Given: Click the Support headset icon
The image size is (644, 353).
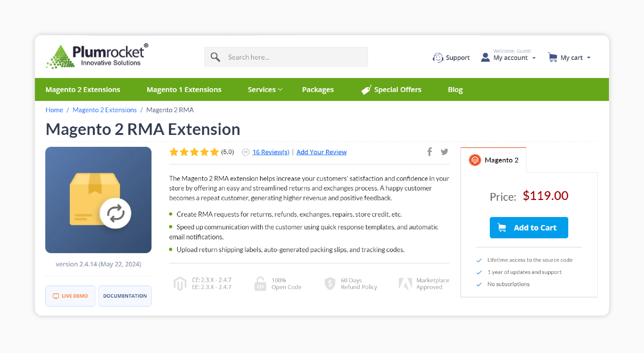Looking at the screenshot, I should 438,58.
